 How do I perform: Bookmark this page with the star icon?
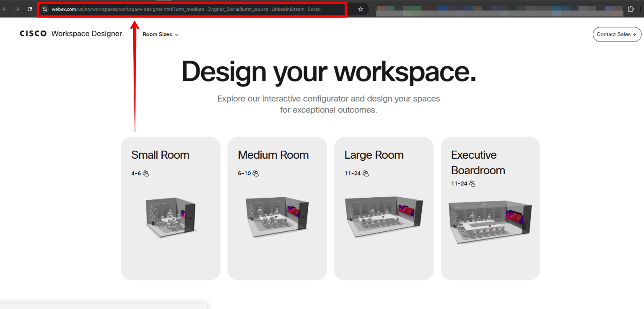coord(361,9)
